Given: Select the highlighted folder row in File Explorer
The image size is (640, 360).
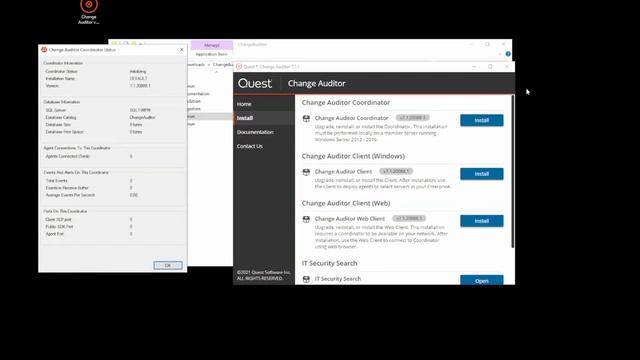Looking at the screenshot, I should coord(210,116).
